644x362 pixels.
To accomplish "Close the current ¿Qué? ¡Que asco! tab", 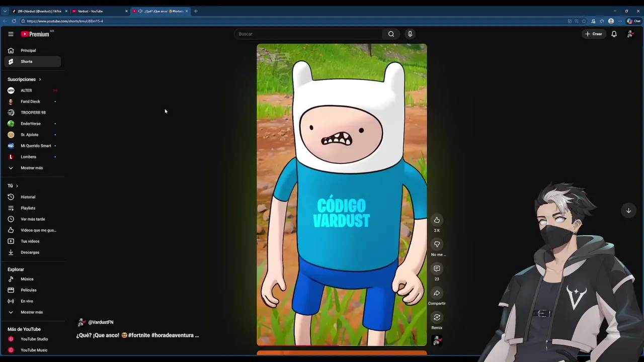I will [187, 11].
